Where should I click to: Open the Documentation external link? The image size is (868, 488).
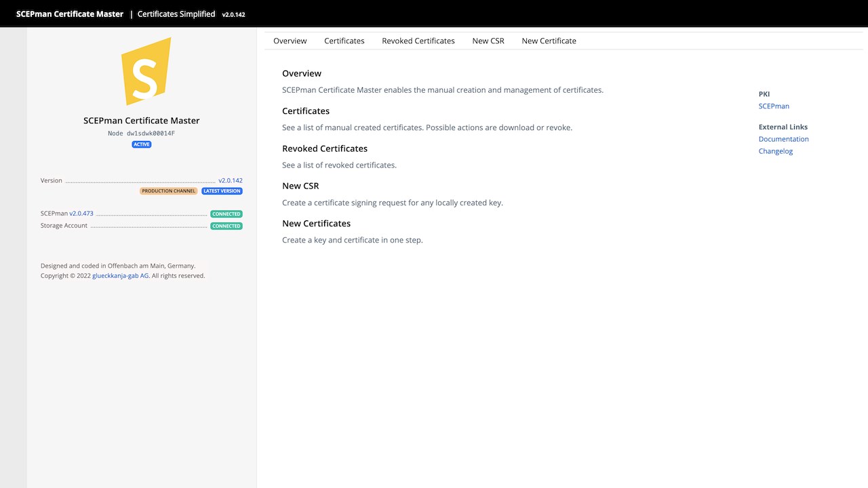pyautogui.click(x=784, y=139)
